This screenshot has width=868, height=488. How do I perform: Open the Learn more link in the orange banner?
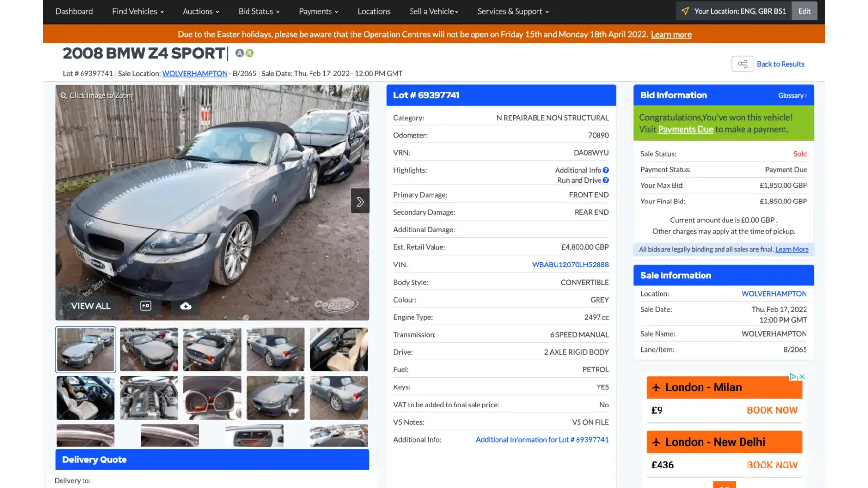click(671, 34)
